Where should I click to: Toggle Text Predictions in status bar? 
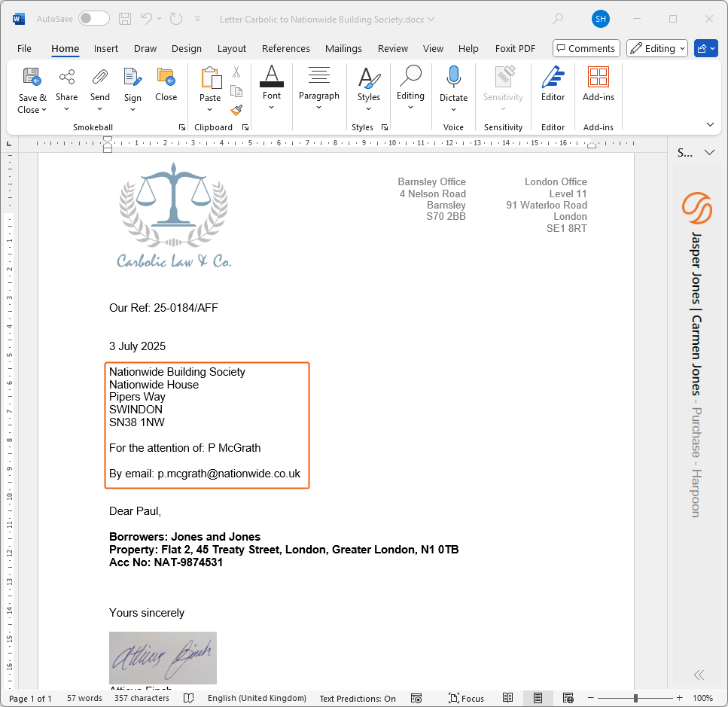pos(358,699)
